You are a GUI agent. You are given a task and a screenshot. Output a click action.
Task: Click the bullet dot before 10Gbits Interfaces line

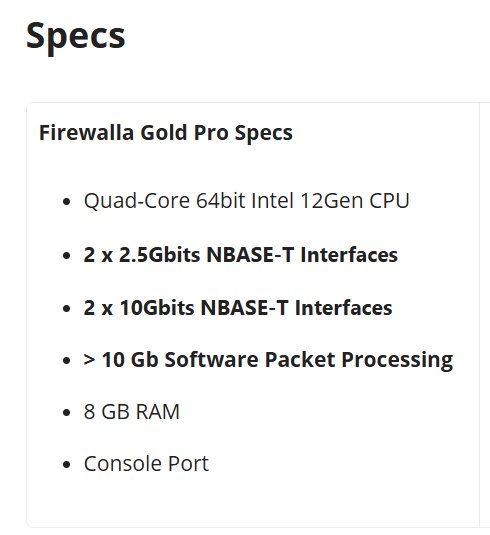[67, 308]
